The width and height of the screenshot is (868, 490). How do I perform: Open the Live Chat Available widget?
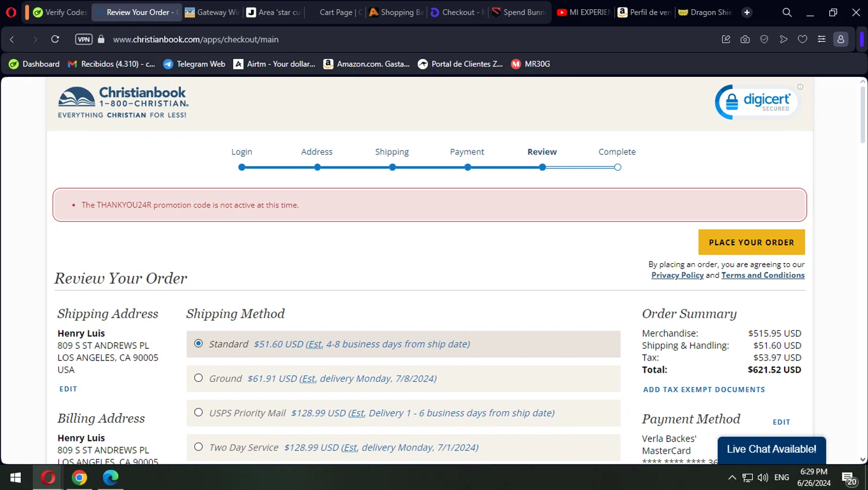pos(772,450)
